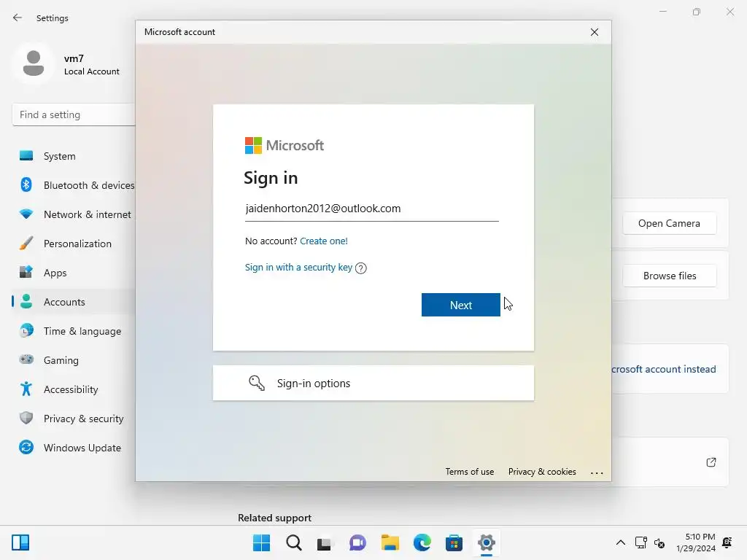Follow the Create one! link
The width and height of the screenshot is (747, 560).
pyautogui.click(x=323, y=241)
